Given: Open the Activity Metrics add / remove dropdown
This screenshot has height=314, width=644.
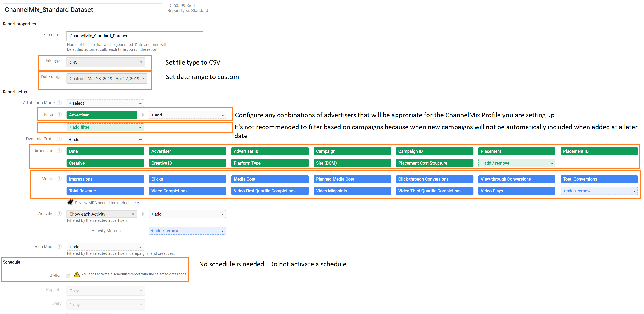Looking at the screenshot, I should (187, 231).
